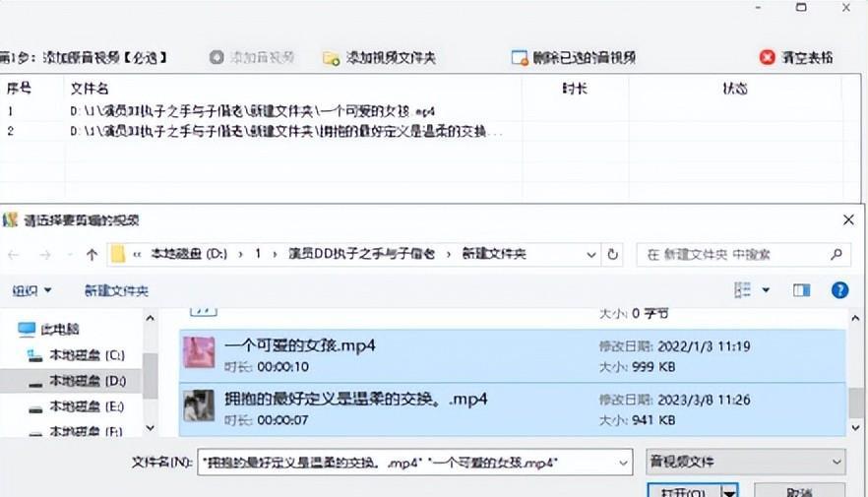Click the 序号 column header

click(19, 88)
